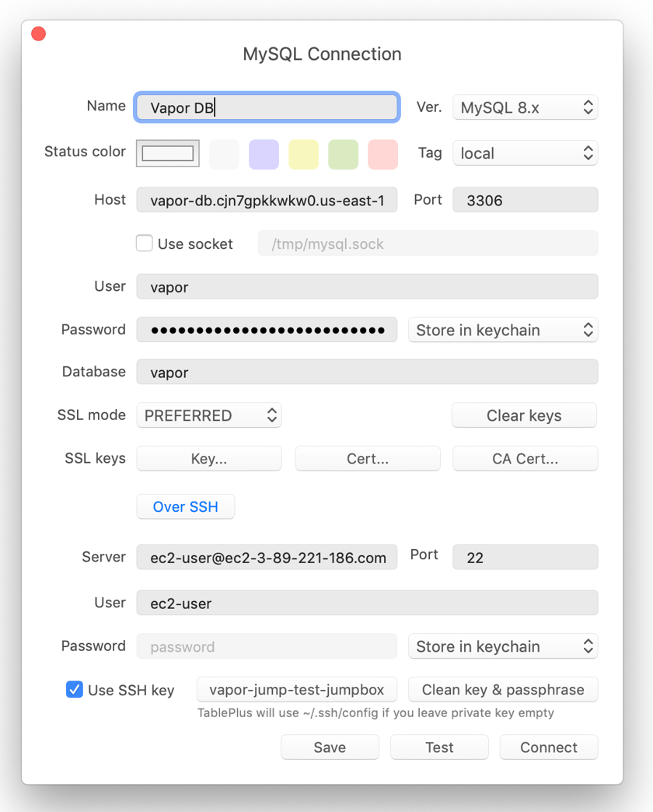Image resolution: width=653 pixels, height=812 pixels.
Task: Click the MySQL Port field showing 3306
Action: point(526,200)
